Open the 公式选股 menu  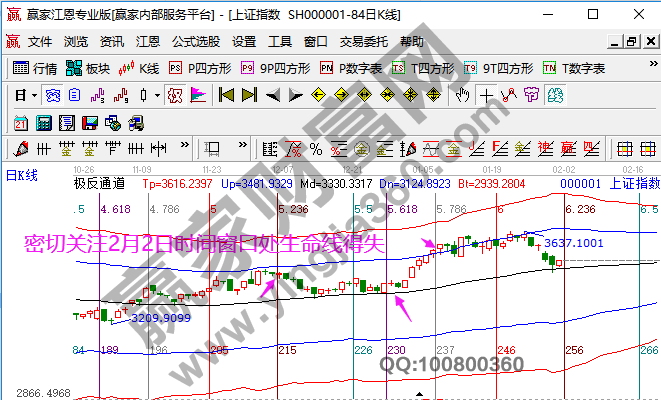pyautogui.click(x=195, y=42)
